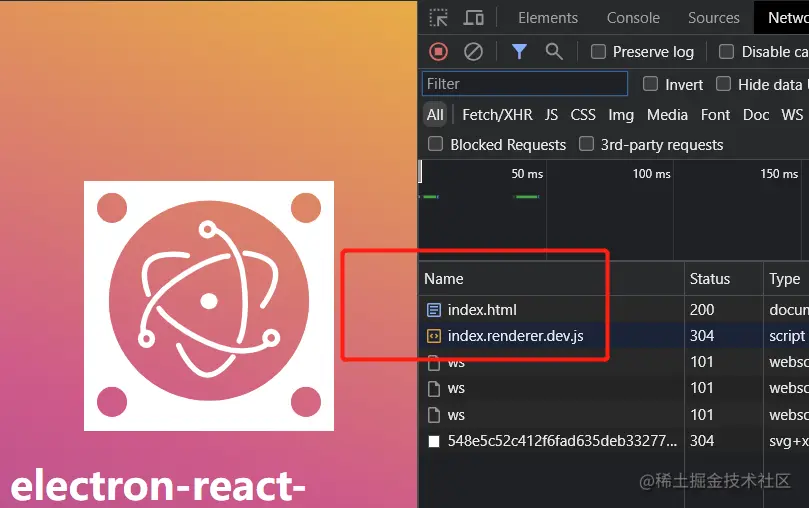Filter requests by Media
The image size is (809, 508).
coord(667,114)
